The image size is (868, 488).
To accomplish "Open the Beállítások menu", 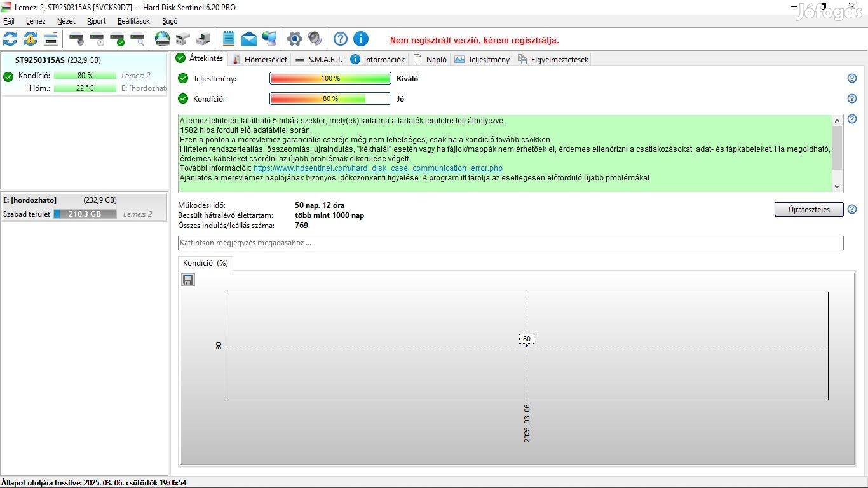I will [133, 21].
